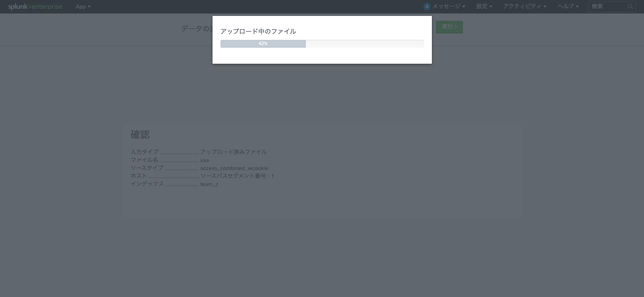Click the green 実行 button

coord(449,27)
